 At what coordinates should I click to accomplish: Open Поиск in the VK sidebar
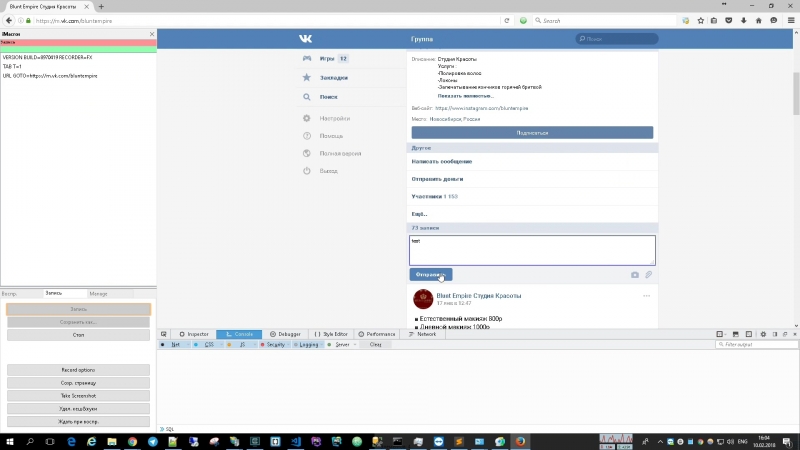pos(328,97)
